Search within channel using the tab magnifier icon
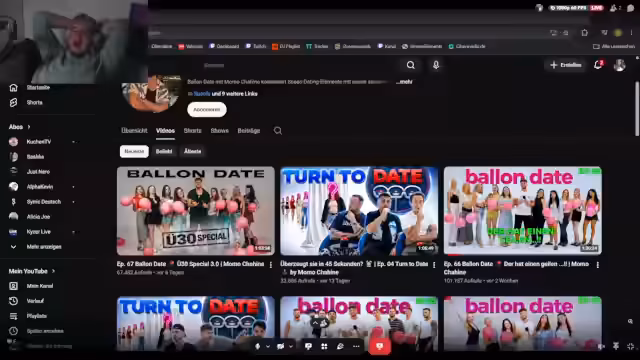The width and height of the screenshot is (640, 360). coord(278,131)
